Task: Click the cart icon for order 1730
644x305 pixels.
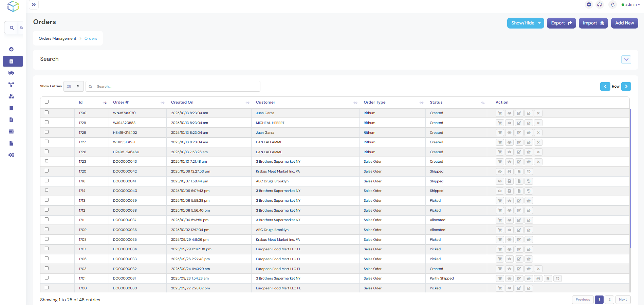Action: (500, 113)
